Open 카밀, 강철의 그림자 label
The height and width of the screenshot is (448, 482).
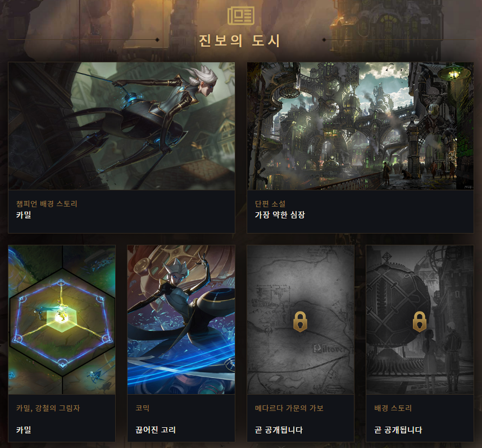[48, 408]
